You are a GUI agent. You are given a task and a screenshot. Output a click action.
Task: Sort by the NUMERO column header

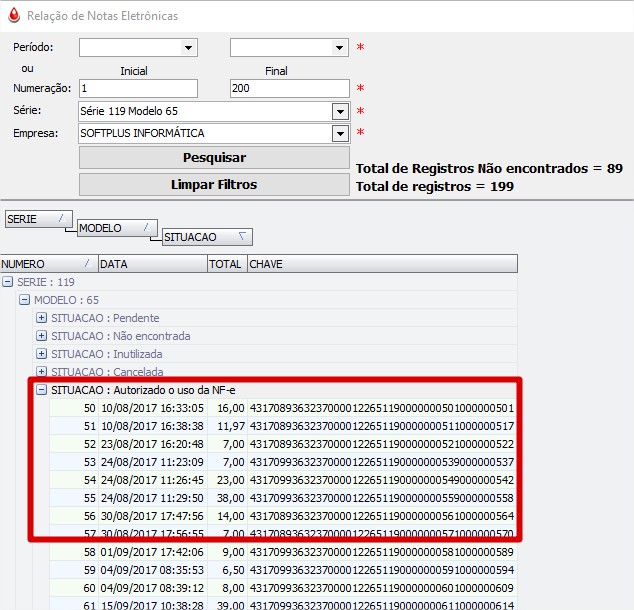49,264
